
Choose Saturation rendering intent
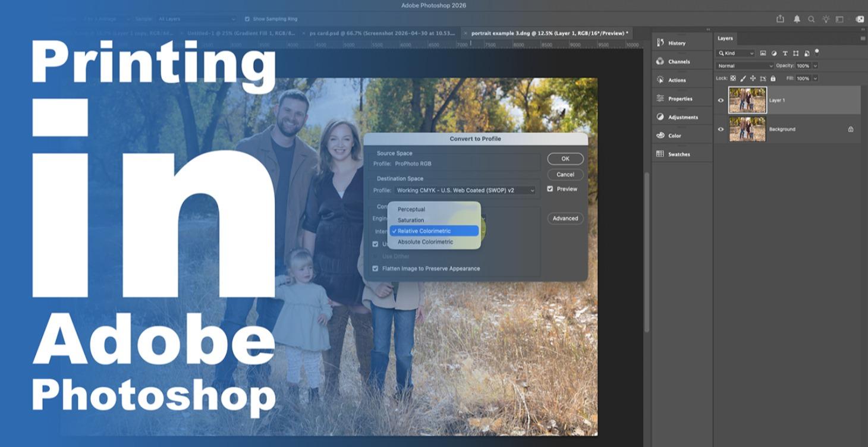[435, 220]
